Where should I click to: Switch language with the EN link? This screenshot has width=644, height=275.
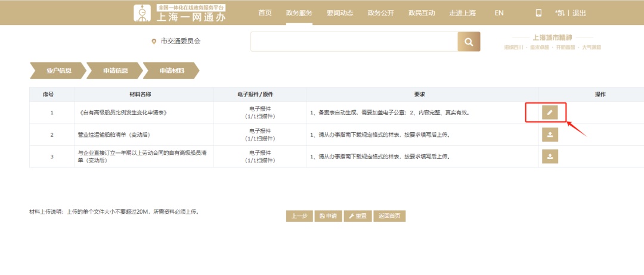tap(499, 13)
